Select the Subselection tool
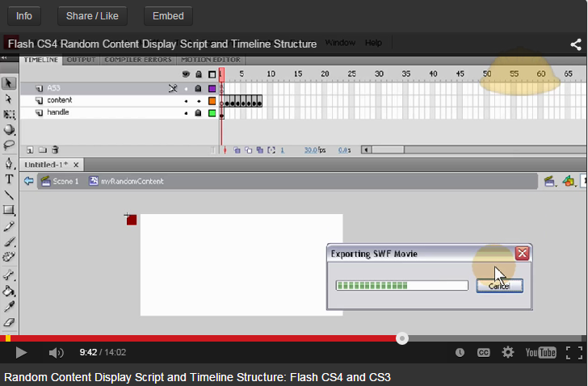588x386 pixels. 8,99
